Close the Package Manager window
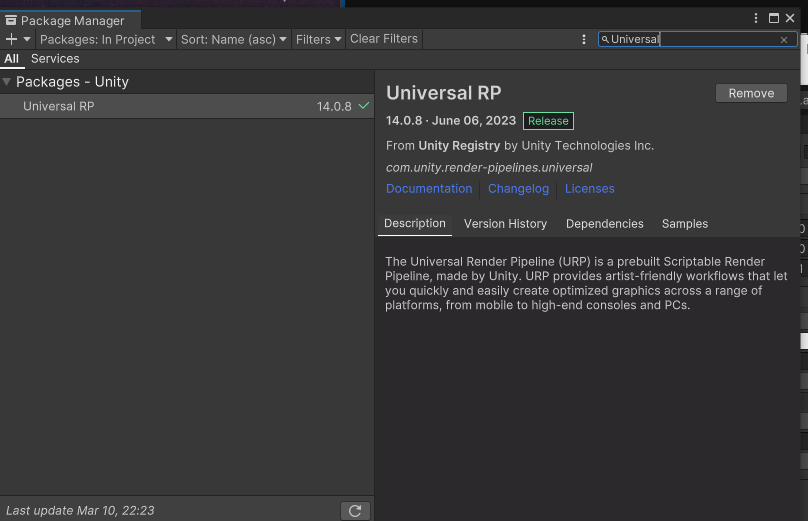This screenshot has width=808, height=521. click(790, 18)
